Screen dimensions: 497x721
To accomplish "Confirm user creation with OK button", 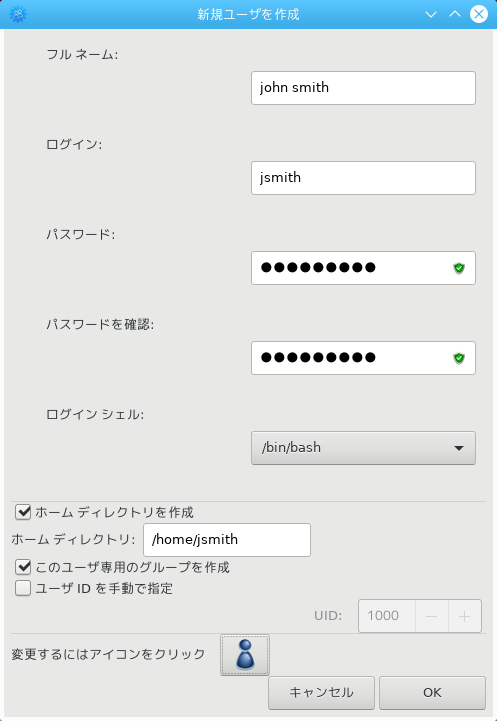I will click(x=432, y=693).
